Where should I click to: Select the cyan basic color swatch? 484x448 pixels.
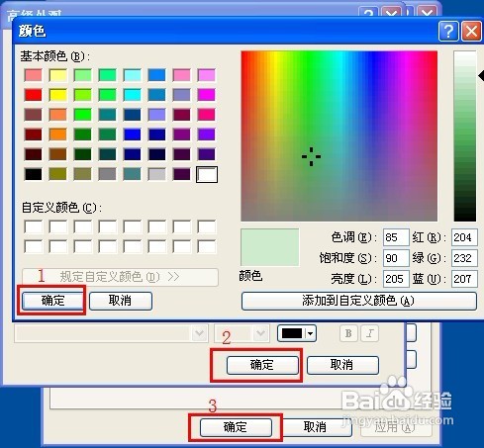pos(133,95)
